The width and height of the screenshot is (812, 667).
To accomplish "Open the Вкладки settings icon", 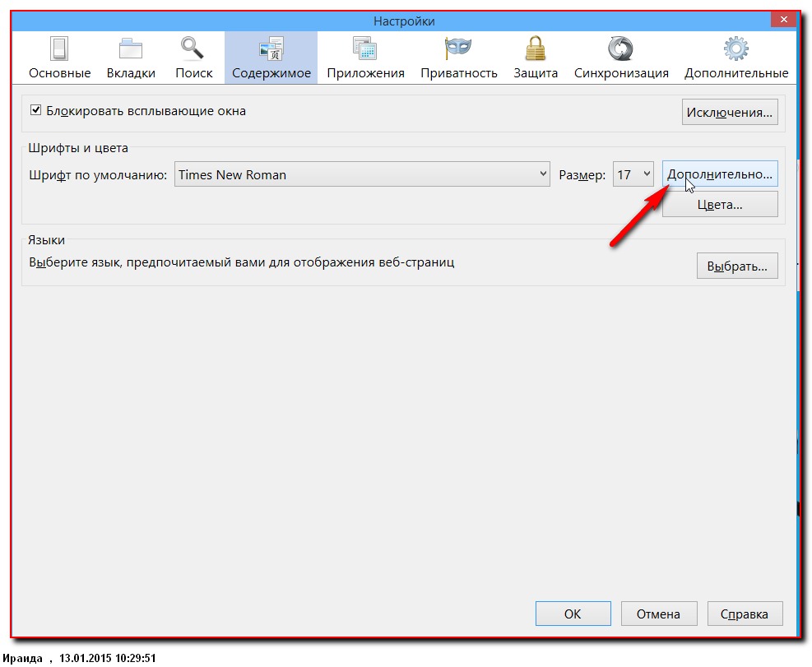I will point(131,49).
